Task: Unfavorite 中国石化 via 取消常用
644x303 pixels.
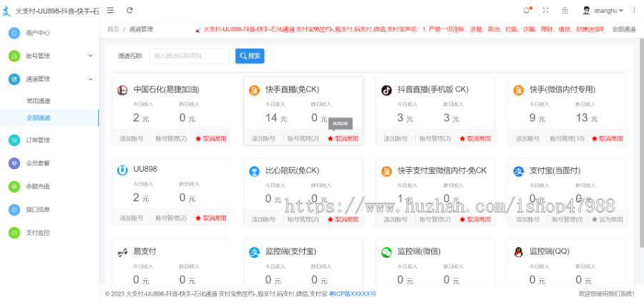Action: coord(210,138)
